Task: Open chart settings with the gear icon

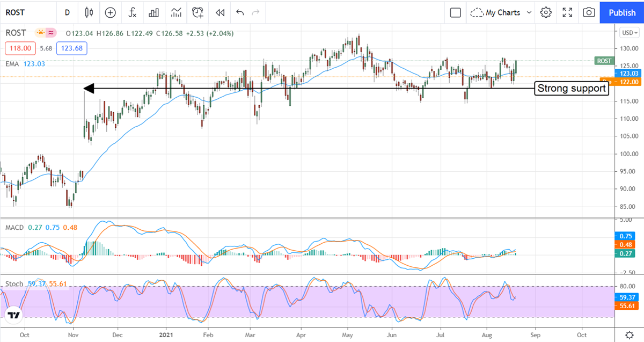Action: pyautogui.click(x=546, y=12)
